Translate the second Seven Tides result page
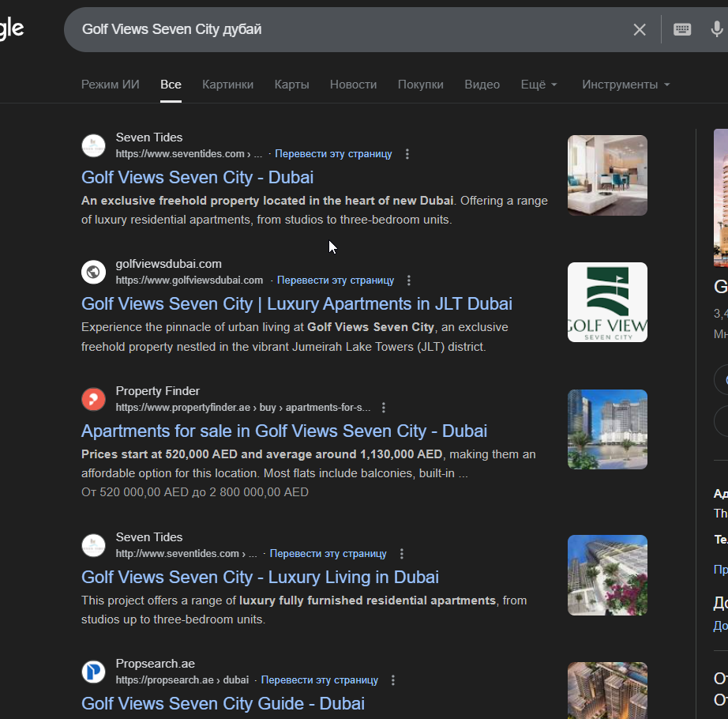The height and width of the screenshot is (719, 728). point(328,554)
